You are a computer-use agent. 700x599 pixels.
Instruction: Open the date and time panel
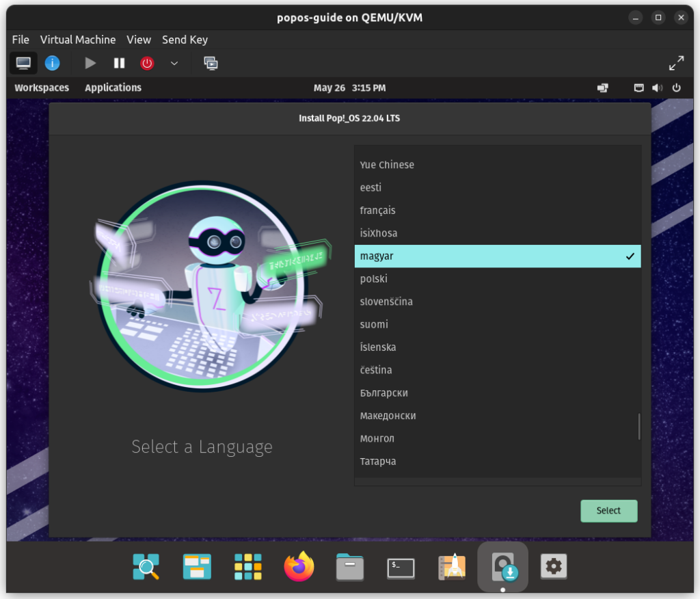(349, 88)
